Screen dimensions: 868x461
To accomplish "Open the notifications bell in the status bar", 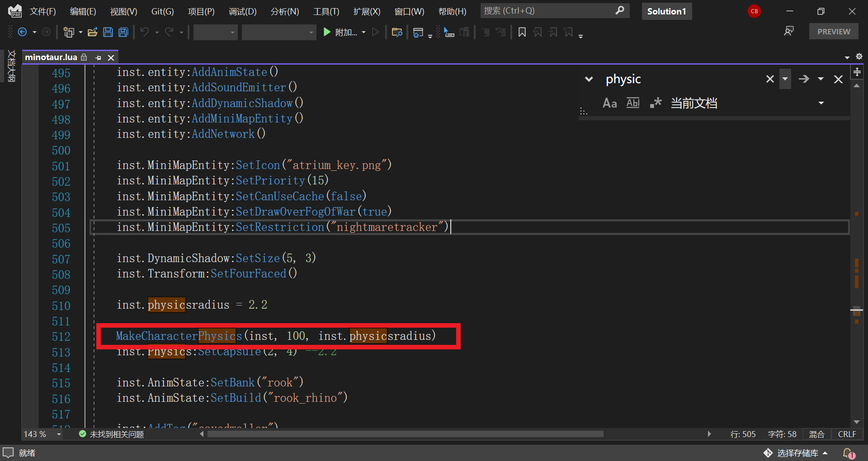I will pyautogui.click(x=848, y=453).
